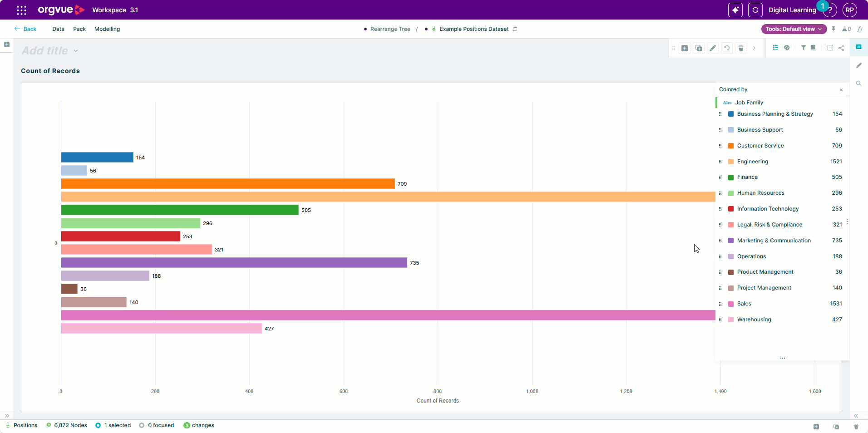The image size is (868, 433).
Task: Open the legend list icon
Action: 775,48
